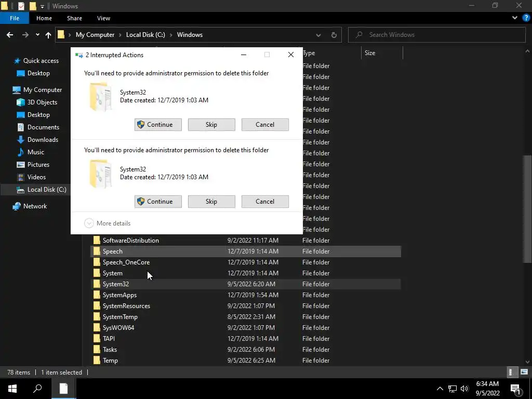Open Downloads in sidebar
The image size is (532, 399).
coord(43,140)
